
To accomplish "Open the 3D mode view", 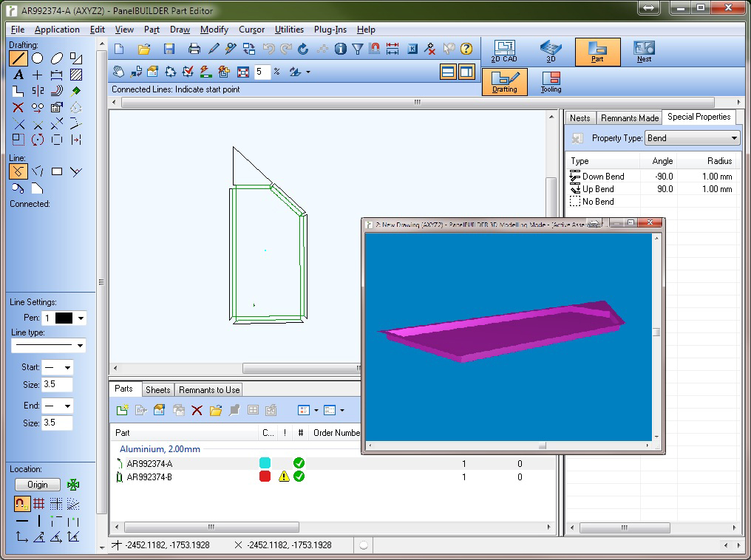I will [551, 52].
